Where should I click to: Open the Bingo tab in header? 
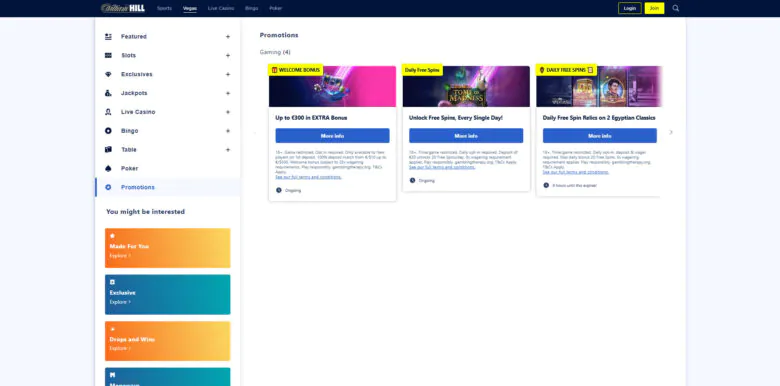tap(252, 8)
